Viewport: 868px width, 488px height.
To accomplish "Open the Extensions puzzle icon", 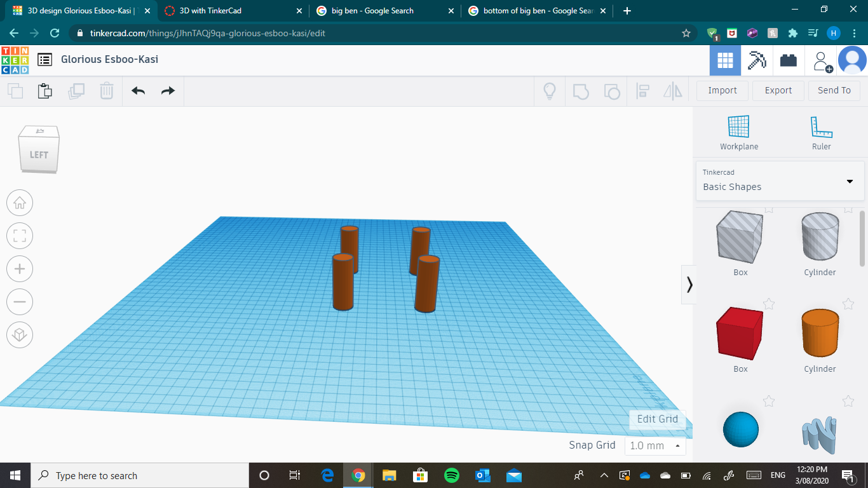I will click(792, 33).
